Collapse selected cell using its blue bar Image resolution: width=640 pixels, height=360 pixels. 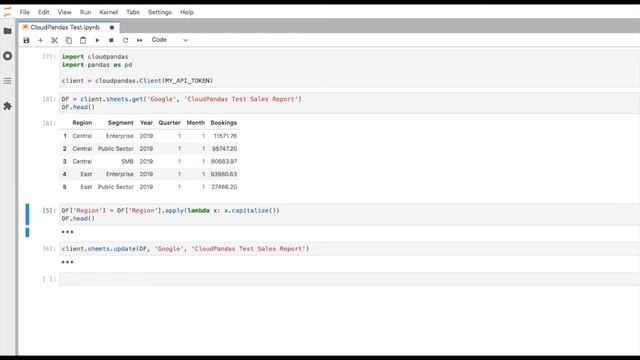pos(27,214)
